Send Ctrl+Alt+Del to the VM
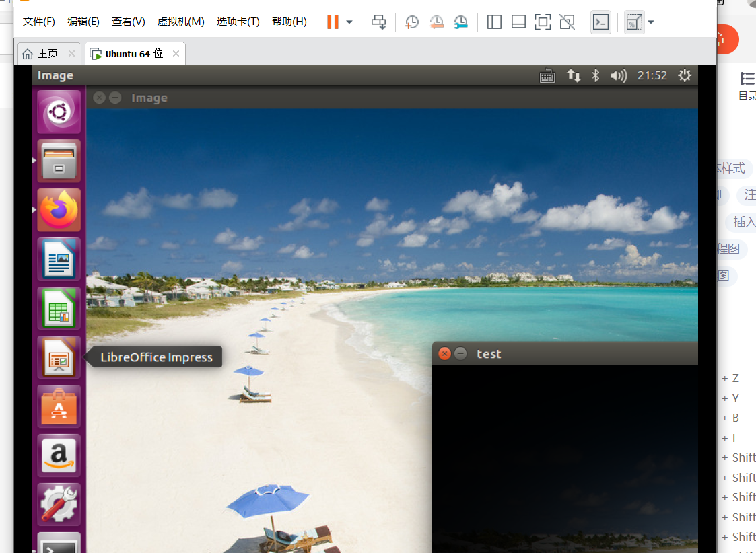 (x=378, y=22)
